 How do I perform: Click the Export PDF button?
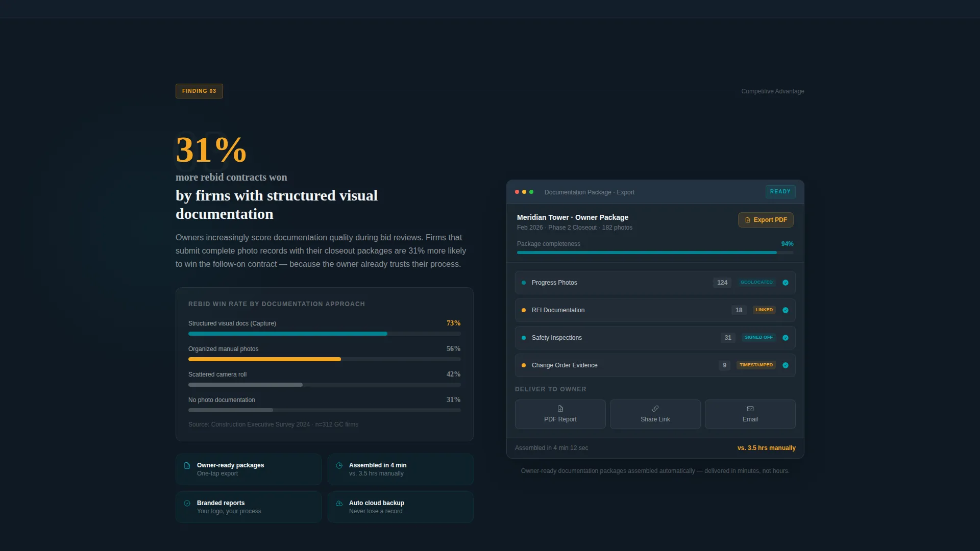pos(766,220)
